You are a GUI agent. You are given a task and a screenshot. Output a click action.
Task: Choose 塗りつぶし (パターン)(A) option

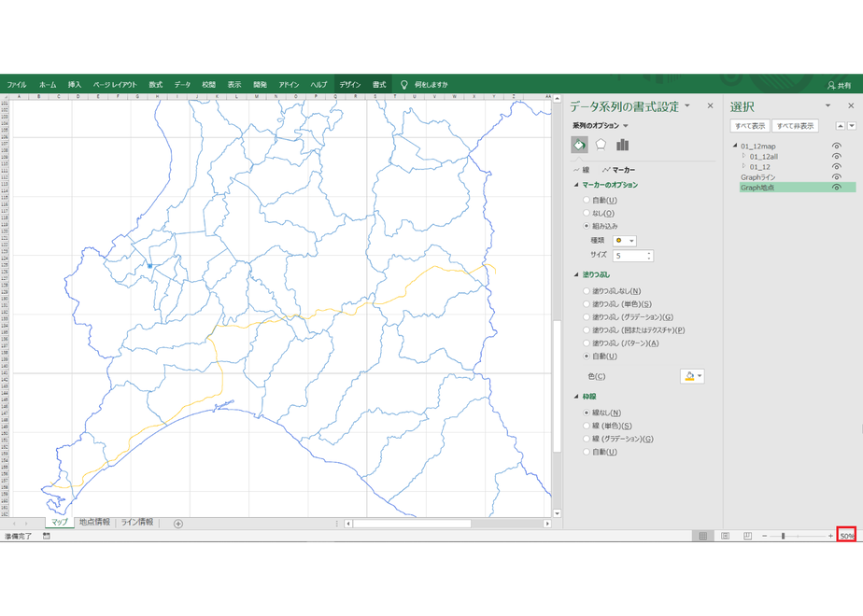tap(621, 343)
